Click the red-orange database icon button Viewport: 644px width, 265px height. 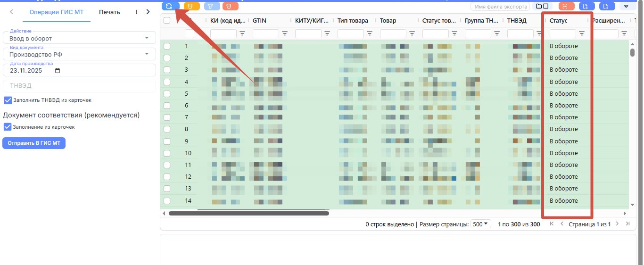pos(230,6)
